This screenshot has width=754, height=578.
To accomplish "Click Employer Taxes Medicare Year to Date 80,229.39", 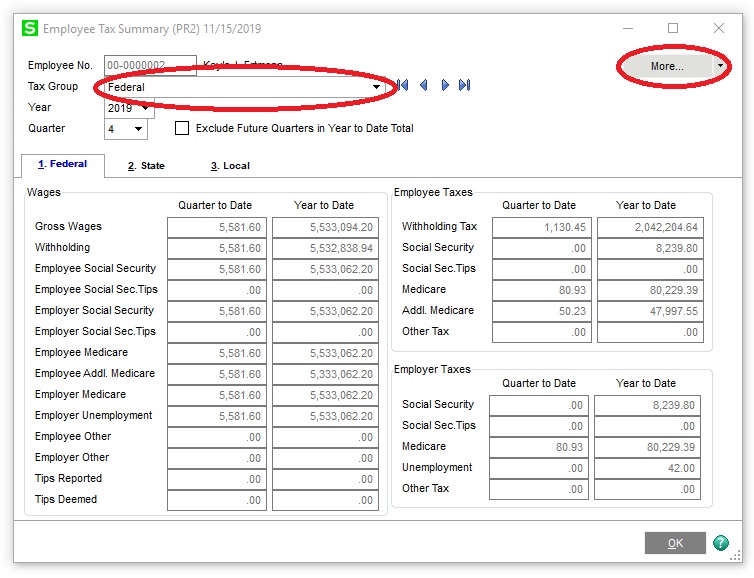I will (647, 447).
